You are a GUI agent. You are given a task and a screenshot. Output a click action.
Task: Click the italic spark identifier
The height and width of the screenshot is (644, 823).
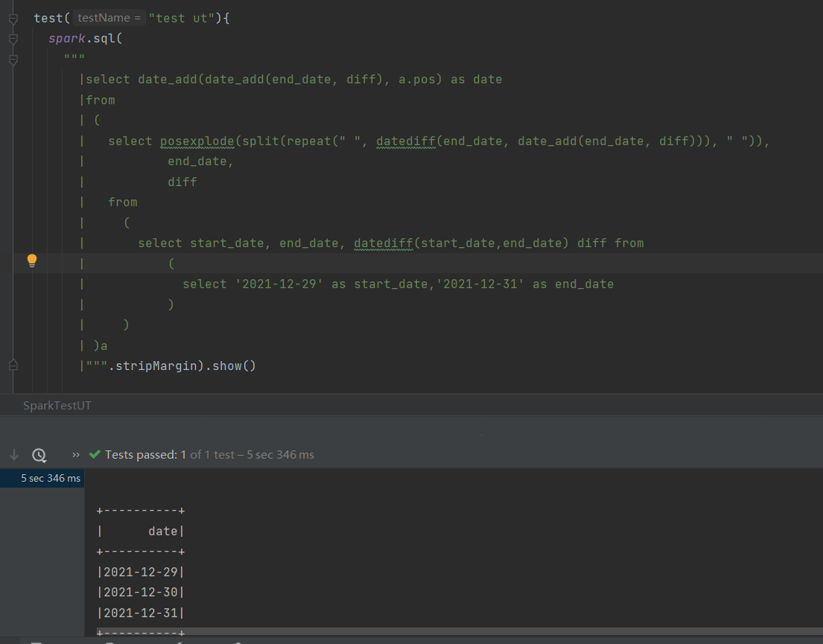(x=66, y=39)
